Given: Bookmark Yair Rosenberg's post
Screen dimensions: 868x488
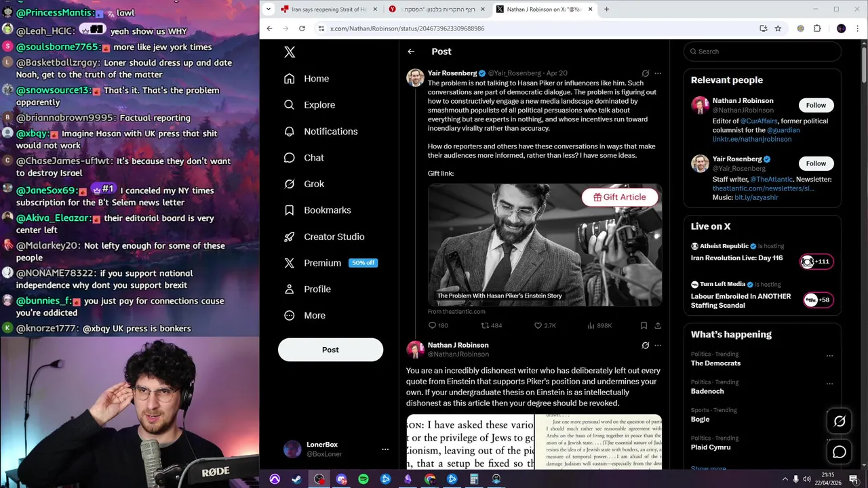Looking at the screenshot, I should coord(644,326).
